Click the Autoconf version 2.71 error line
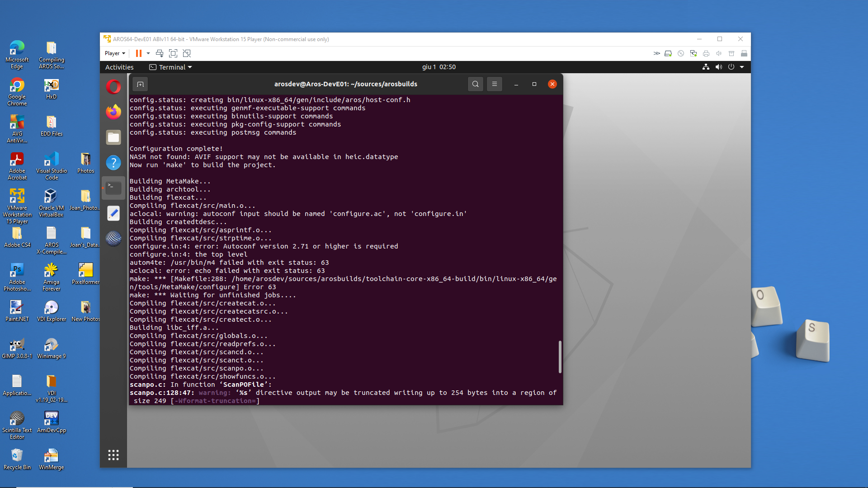 tap(264, 246)
